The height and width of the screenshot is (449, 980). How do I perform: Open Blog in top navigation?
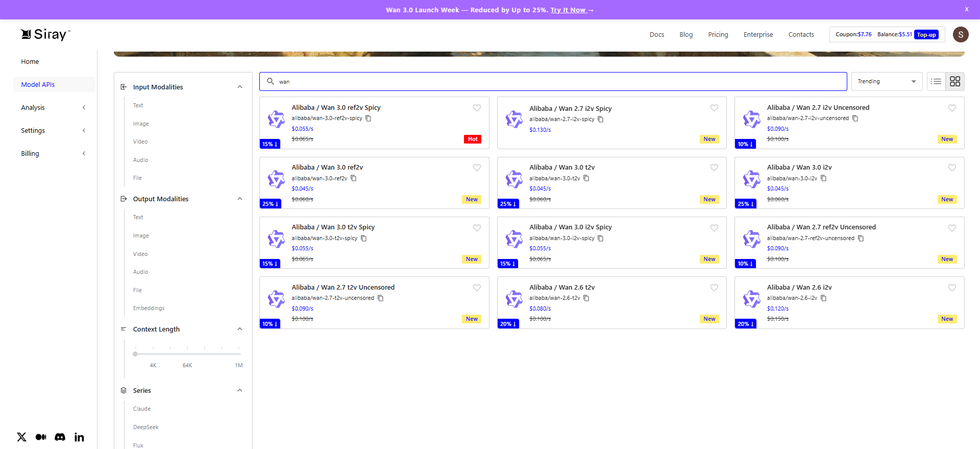pos(686,34)
